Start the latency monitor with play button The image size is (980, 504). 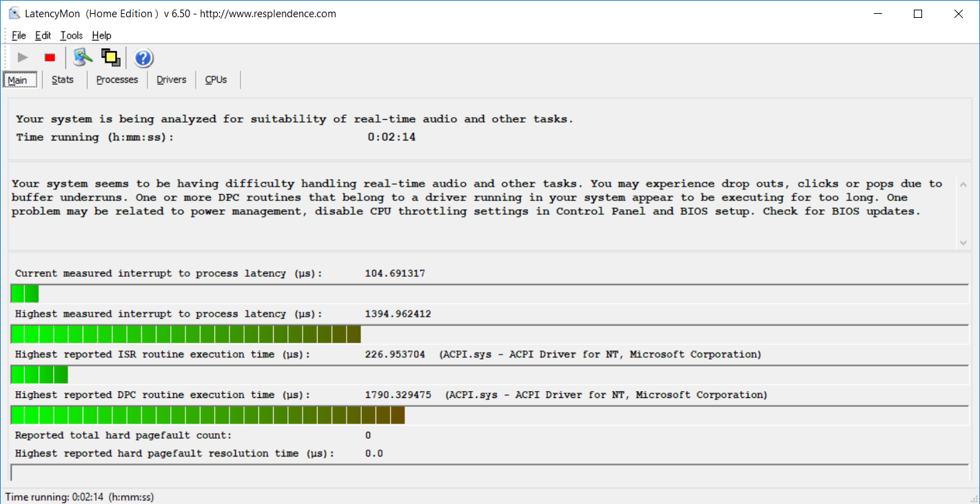tap(23, 58)
